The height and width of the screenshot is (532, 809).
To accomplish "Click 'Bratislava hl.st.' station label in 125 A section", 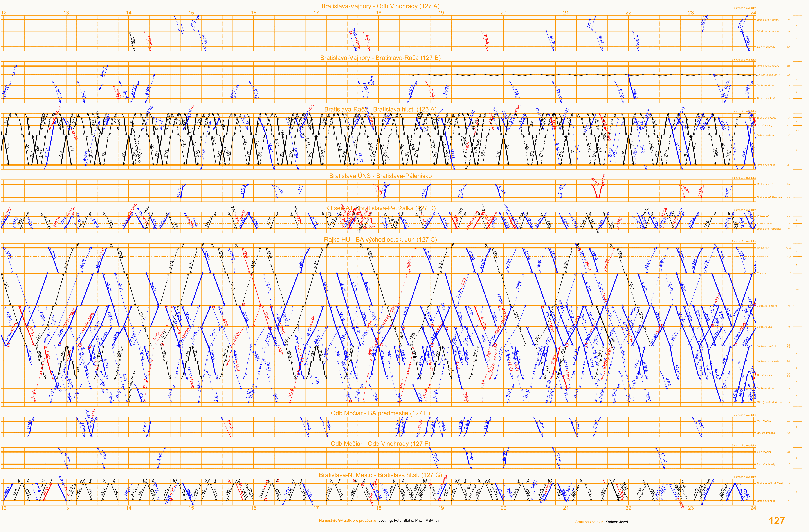I will pos(766,165).
